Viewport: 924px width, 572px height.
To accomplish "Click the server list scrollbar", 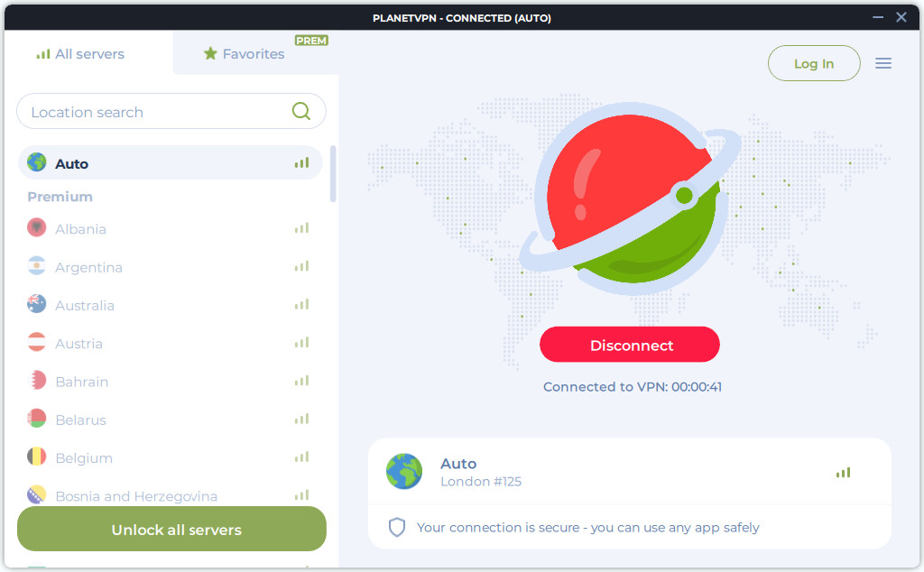I will [333, 174].
